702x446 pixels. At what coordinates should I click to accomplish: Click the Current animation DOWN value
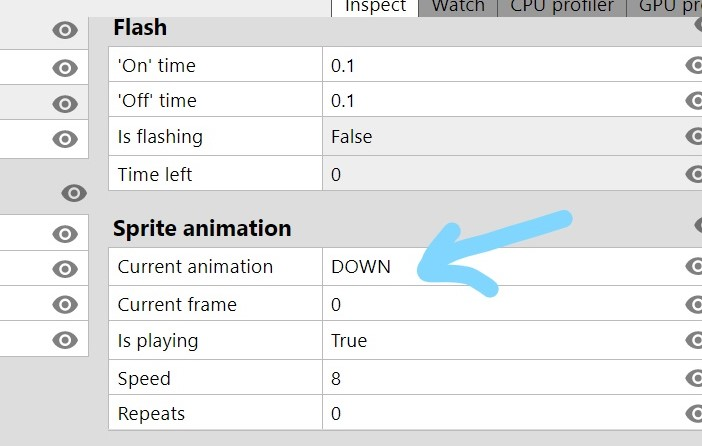361,267
